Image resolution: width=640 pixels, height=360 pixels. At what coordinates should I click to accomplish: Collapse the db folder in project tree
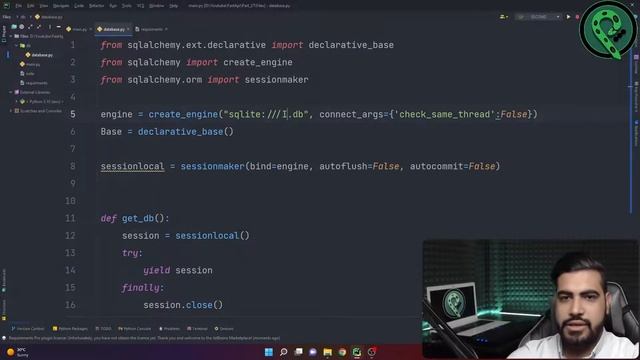tap(16, 46)
